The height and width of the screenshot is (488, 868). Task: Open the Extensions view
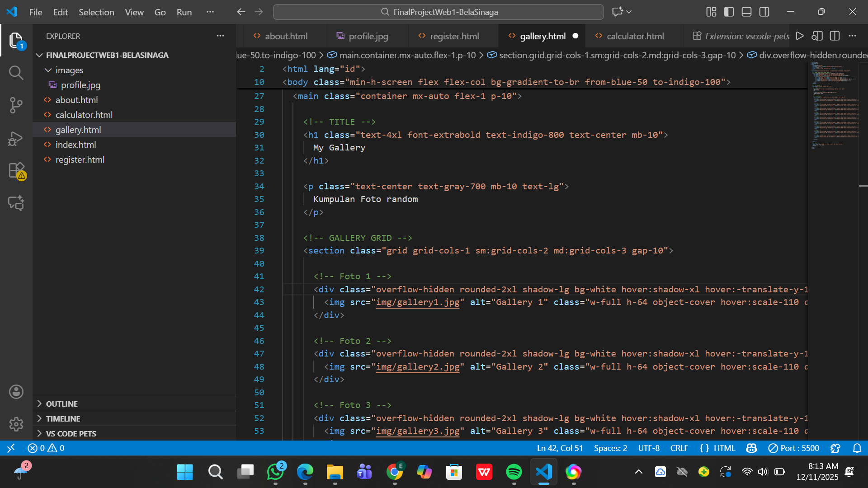[x=16, y=171]
